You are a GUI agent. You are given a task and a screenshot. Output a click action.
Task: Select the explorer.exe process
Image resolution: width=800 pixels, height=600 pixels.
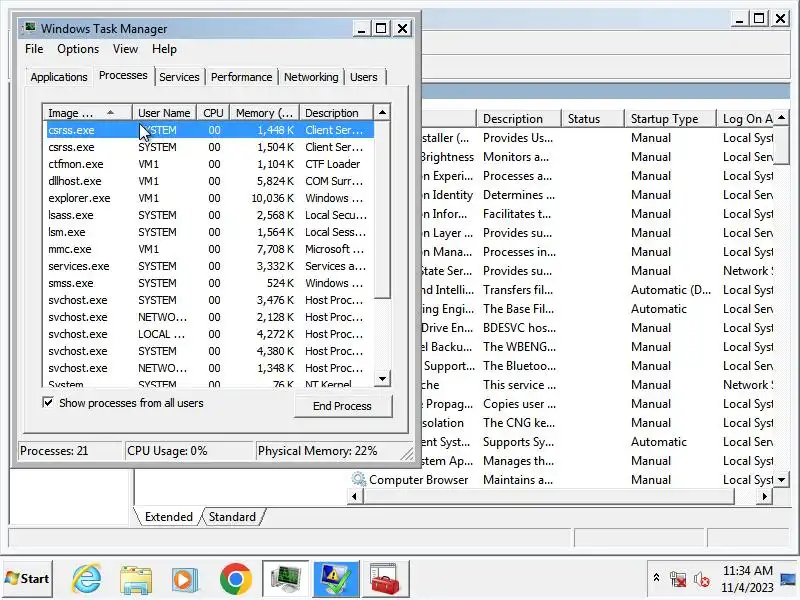210,198
